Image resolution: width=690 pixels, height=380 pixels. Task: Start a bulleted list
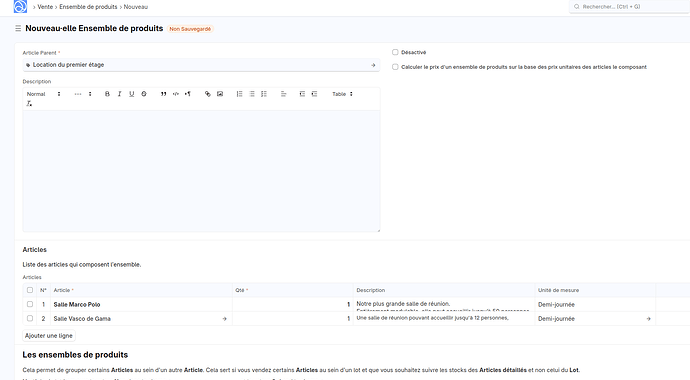tap(252, 94)
